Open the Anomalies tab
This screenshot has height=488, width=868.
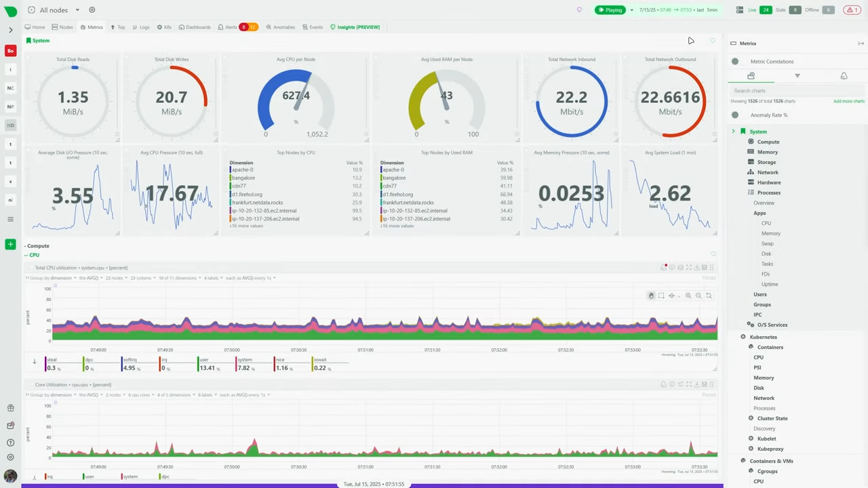tap(280, 27)
